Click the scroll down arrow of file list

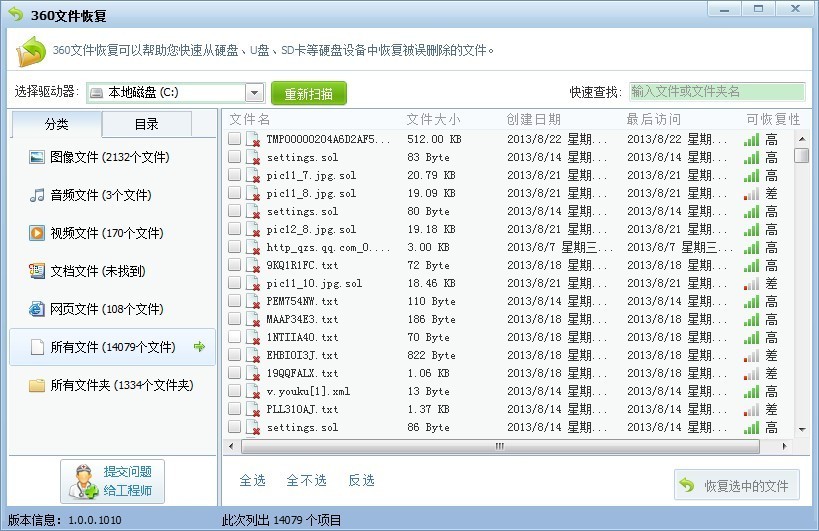pos(802,430)
